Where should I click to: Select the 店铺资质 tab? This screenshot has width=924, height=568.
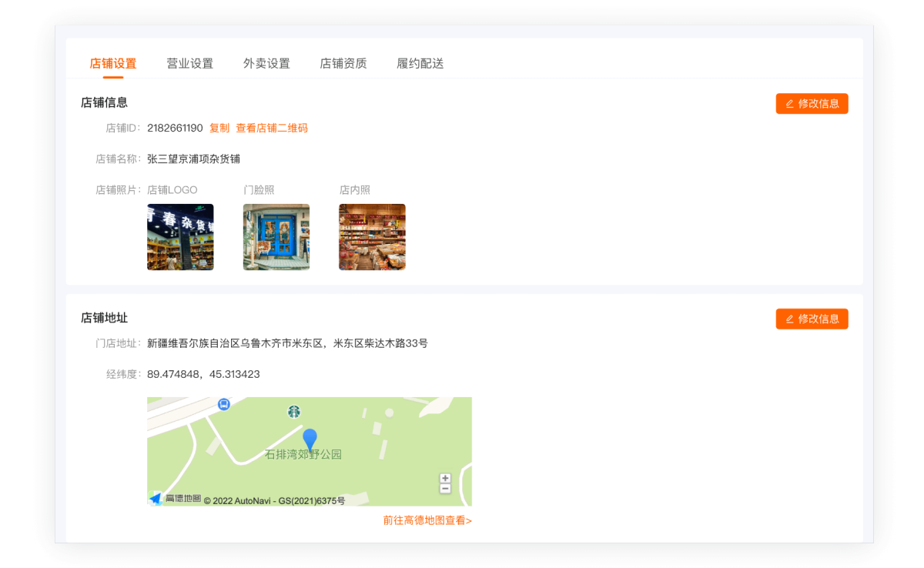click(x=343, y=64)
